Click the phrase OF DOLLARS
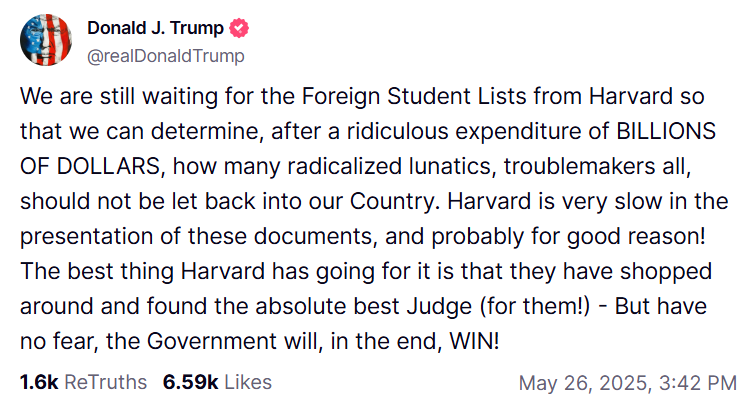The width and height of the screenshot is (755, 403). 90,166
